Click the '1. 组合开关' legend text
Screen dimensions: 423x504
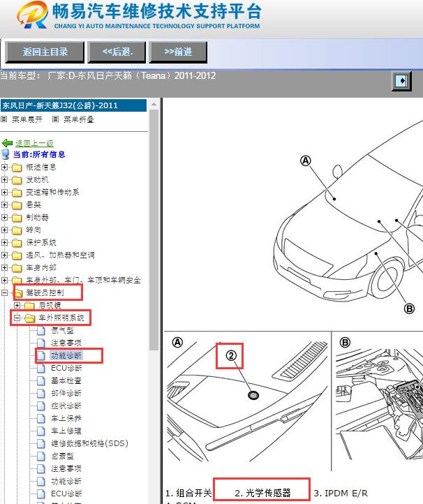188,493
